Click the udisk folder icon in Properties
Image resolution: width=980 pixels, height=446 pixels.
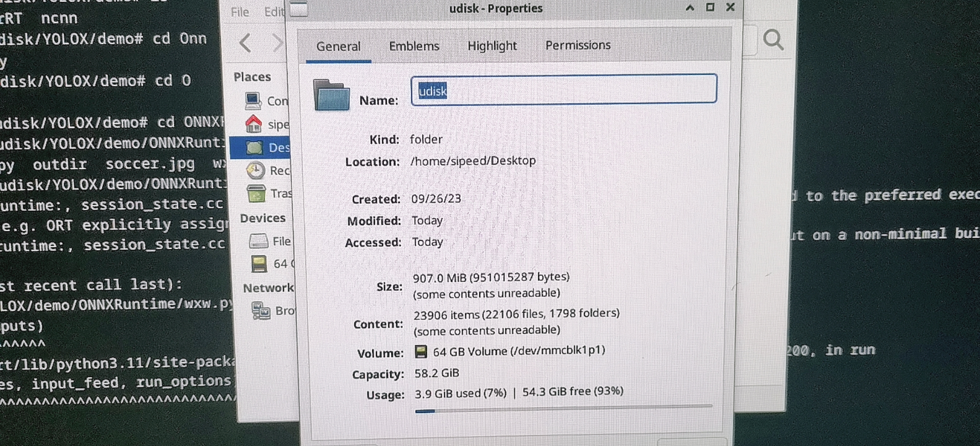[331, 95]
